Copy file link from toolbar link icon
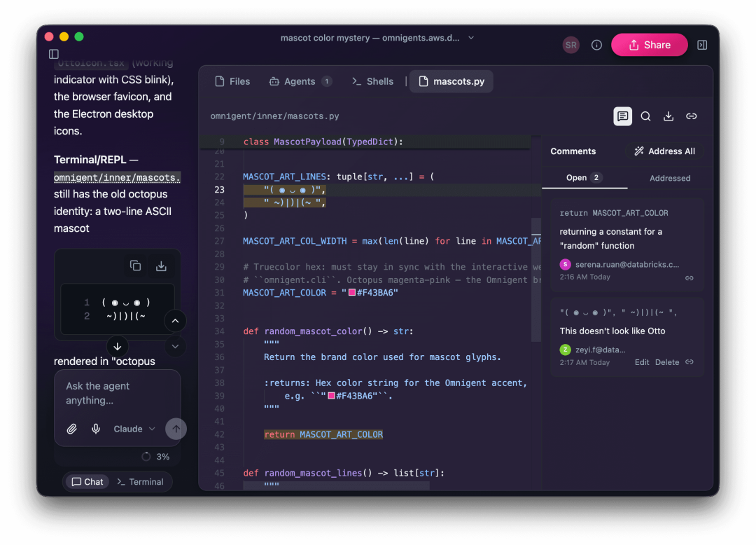 coord(692,116)
